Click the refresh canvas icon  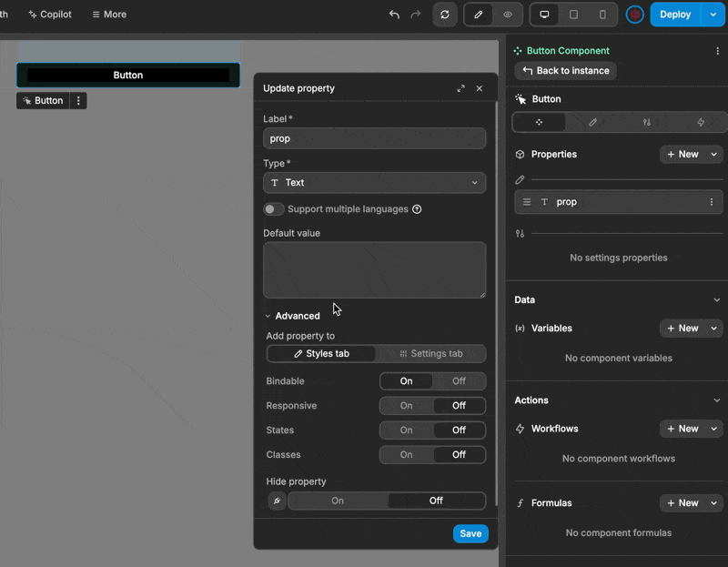click(x=445, y=15)
